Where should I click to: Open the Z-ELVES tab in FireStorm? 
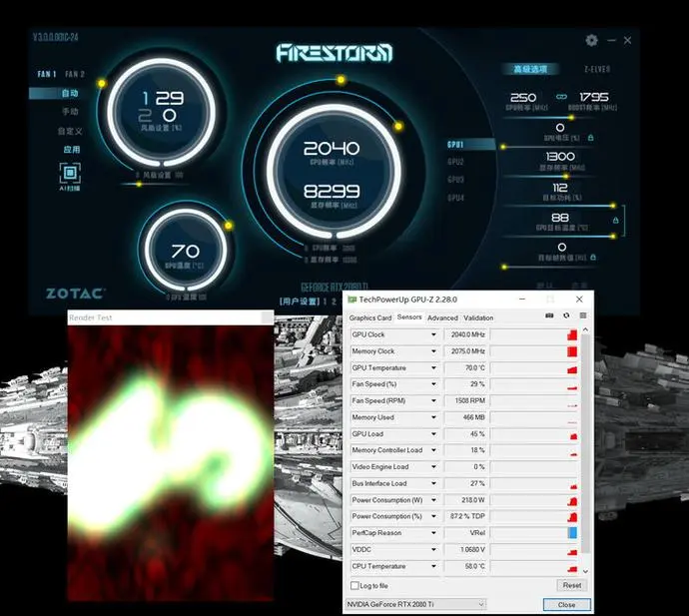[x=597, y=70]
